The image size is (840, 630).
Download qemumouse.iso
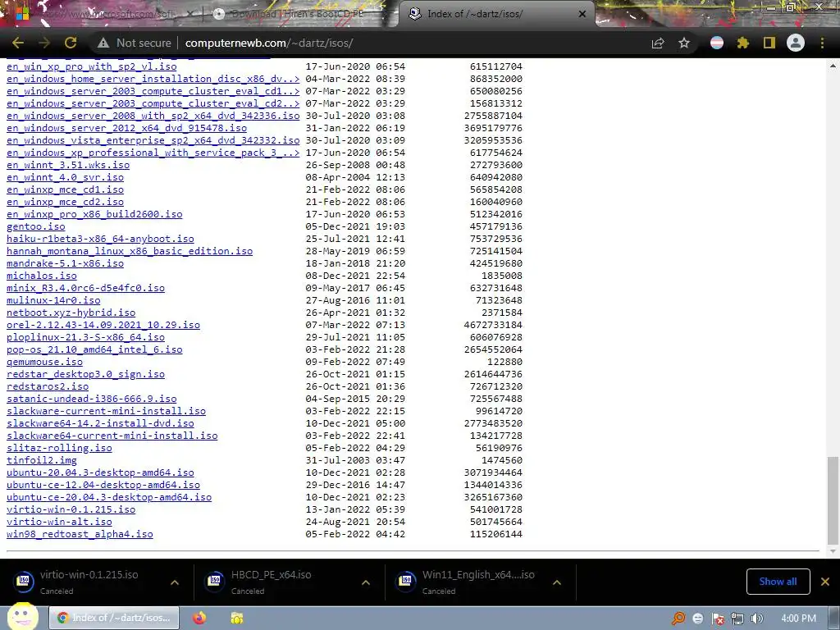(45, 362)
